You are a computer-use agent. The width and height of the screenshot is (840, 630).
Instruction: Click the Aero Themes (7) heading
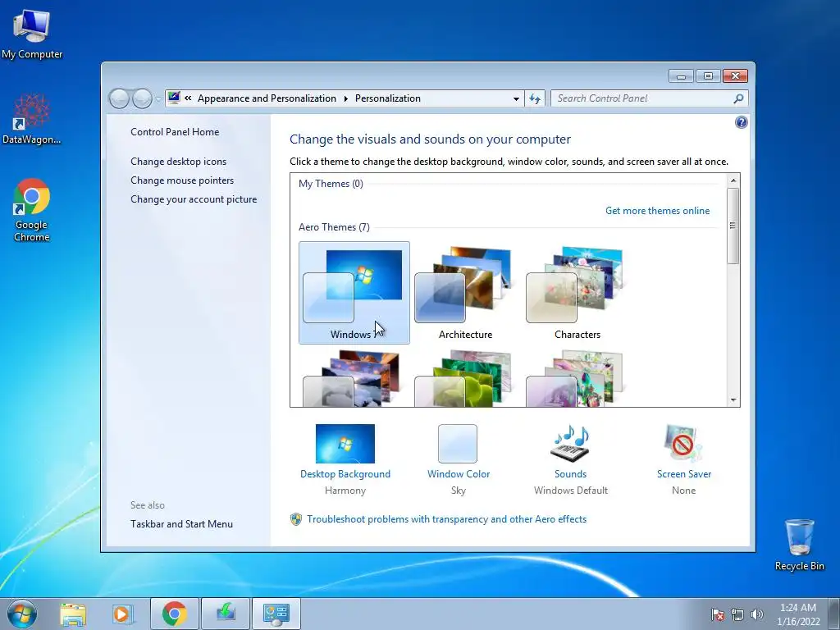click(334, 227)
